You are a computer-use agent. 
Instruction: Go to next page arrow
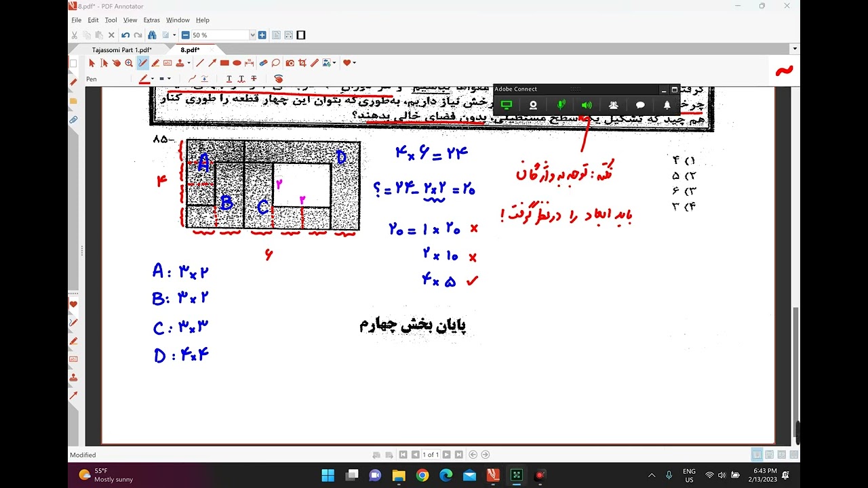click(447, 455)
